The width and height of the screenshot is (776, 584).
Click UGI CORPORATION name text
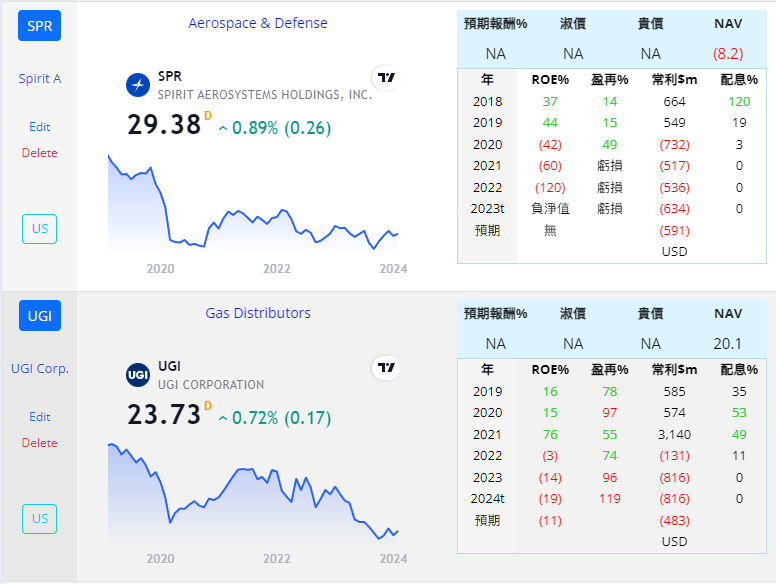click(211, 385)
